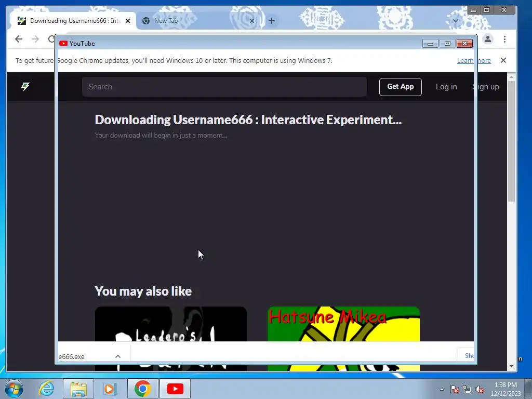Switch to Downloading Username666 tab
The height and width of the screenshot is (399, 532).
click(73, 21)
